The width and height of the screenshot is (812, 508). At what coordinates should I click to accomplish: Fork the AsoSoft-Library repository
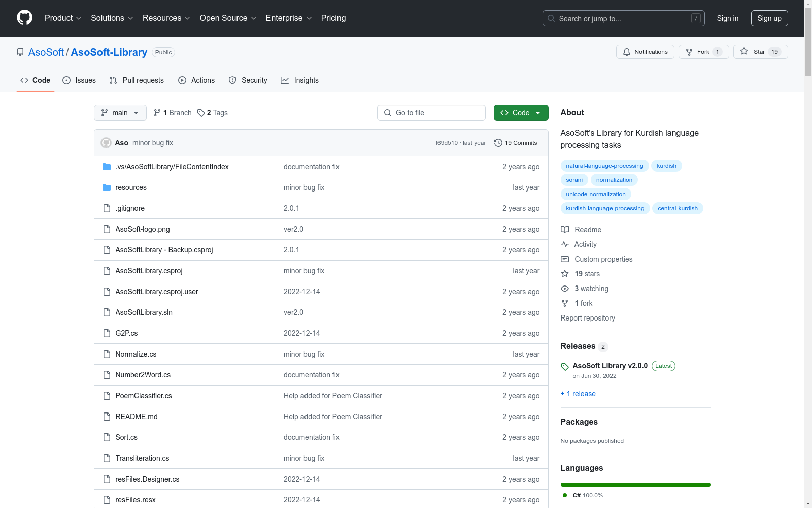point(703,52)
